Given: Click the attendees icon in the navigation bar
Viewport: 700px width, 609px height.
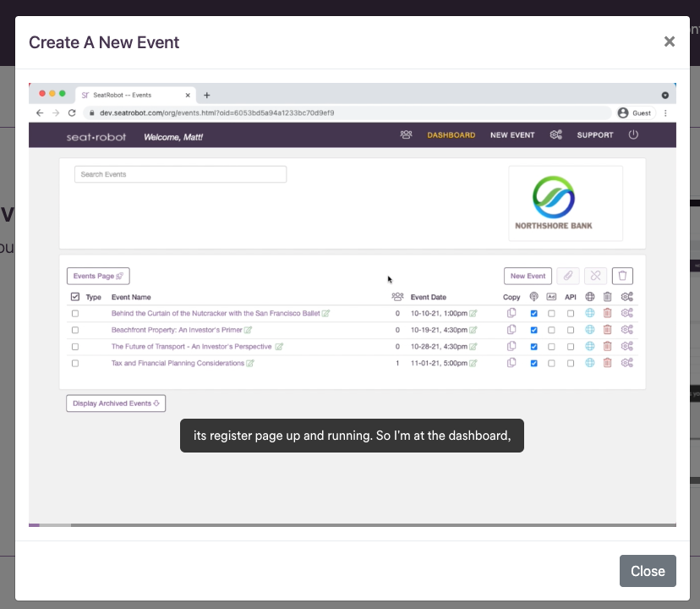Looking at the screenshot, I should click(x=406, y=134).
